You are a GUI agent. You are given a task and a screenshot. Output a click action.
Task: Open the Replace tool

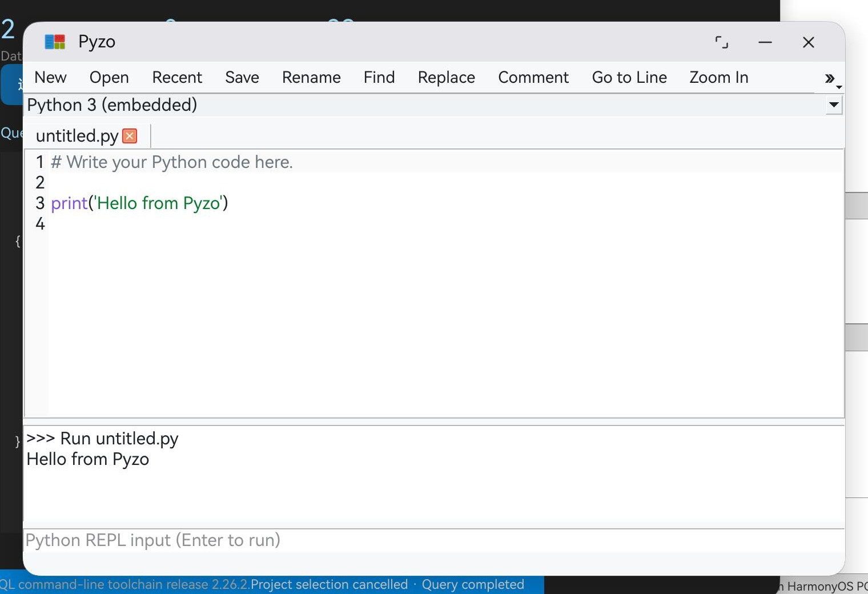pyautogui.click(x=447, y=77)
